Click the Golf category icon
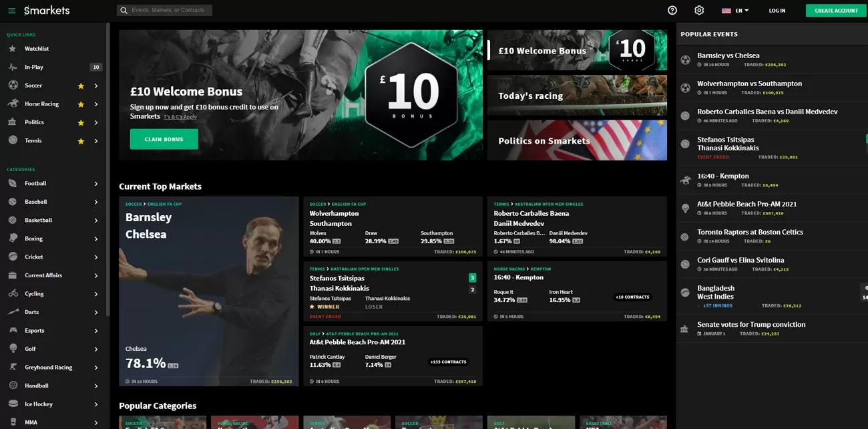 (13, 349)
